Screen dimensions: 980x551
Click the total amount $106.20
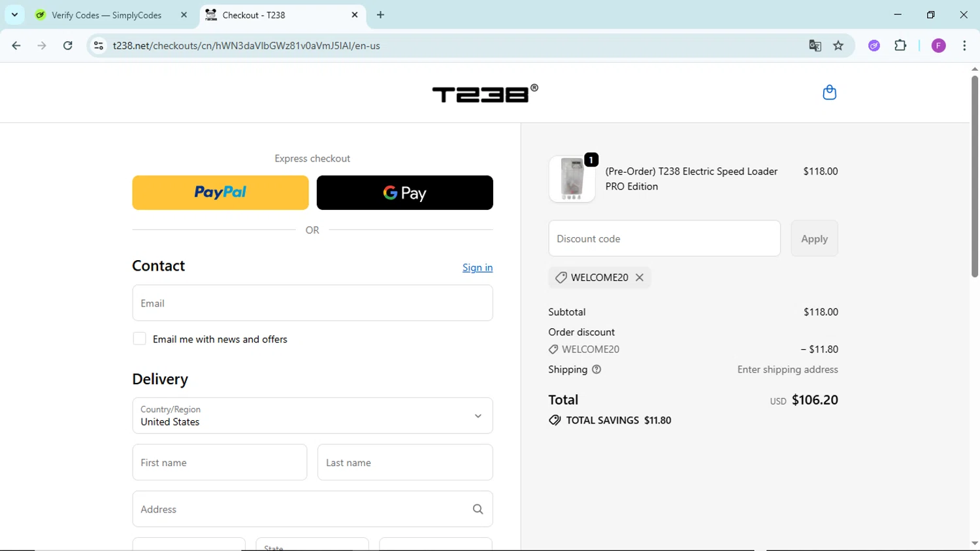click(815, 400)
